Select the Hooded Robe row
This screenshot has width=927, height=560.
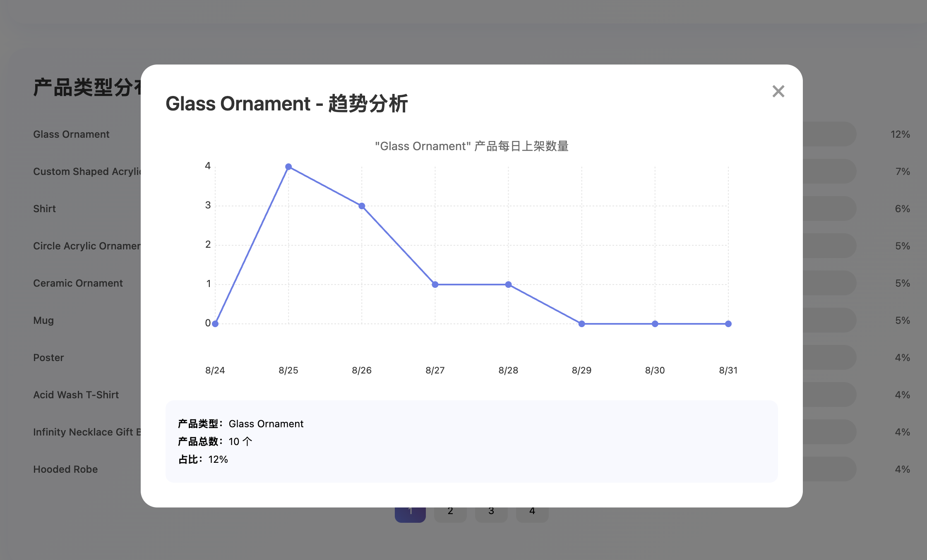click(x=65, y=469)
